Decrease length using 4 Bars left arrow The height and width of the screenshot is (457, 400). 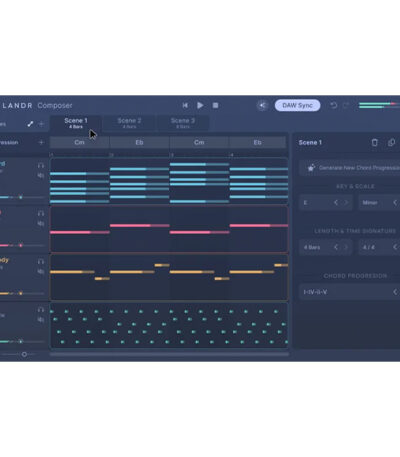(x=336, y=247)
